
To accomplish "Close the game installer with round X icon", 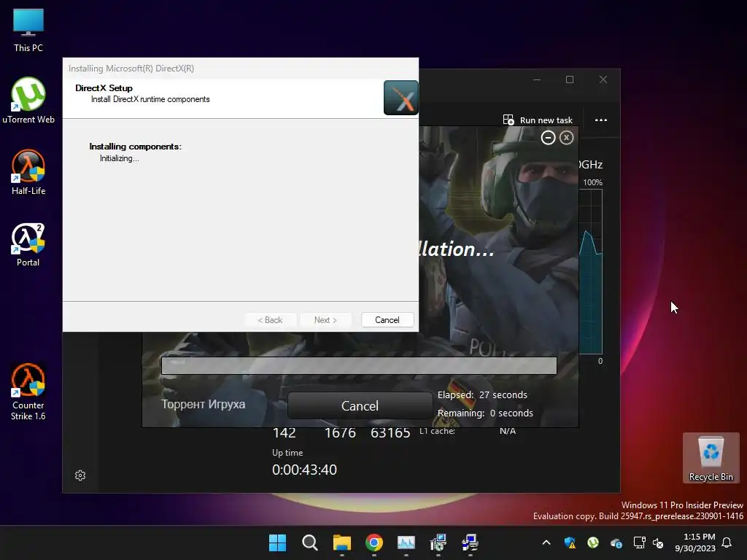I will pyautogui.click(x=566, y=138).
